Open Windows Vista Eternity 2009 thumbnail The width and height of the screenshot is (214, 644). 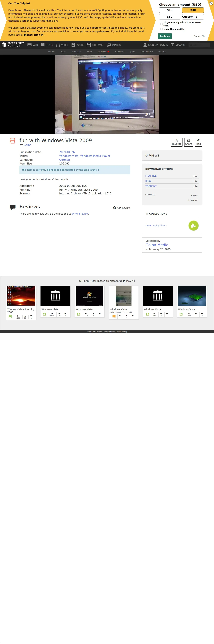[x=21, y=296]
